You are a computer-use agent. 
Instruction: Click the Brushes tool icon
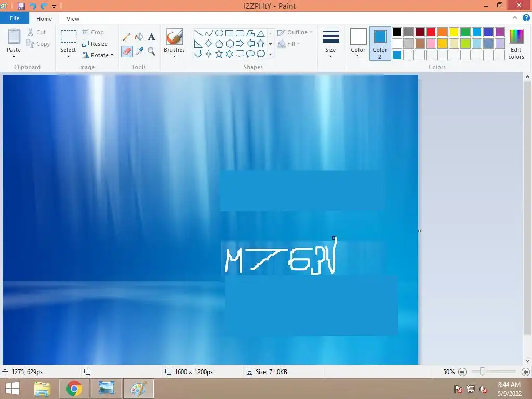(x=175, y=37)
